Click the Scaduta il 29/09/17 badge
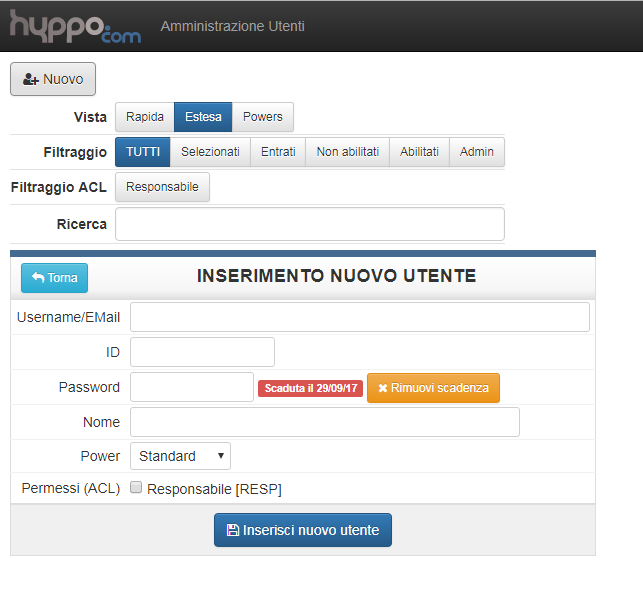Screen dimensions: 643x589 [x=310, y=388]
